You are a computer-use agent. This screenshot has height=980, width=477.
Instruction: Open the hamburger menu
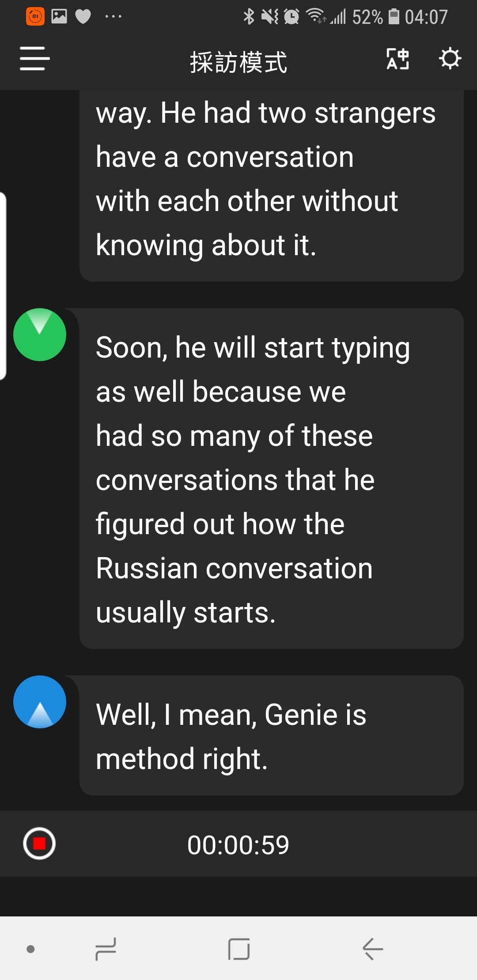(x=34, y=59)
